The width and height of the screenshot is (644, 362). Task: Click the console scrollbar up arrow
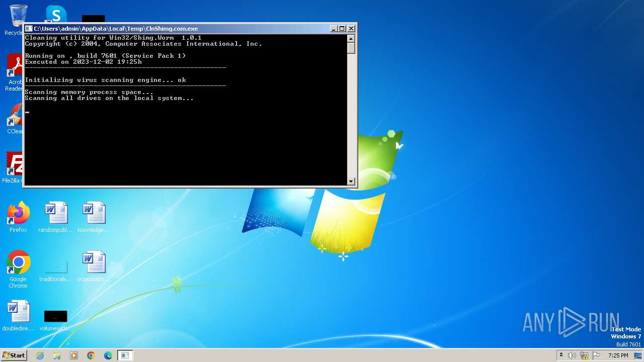pos(351,38)
